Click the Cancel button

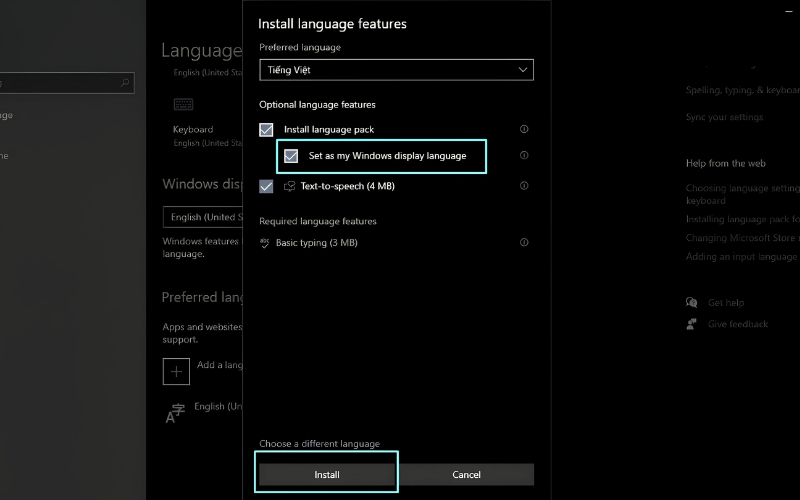point(466,474)
